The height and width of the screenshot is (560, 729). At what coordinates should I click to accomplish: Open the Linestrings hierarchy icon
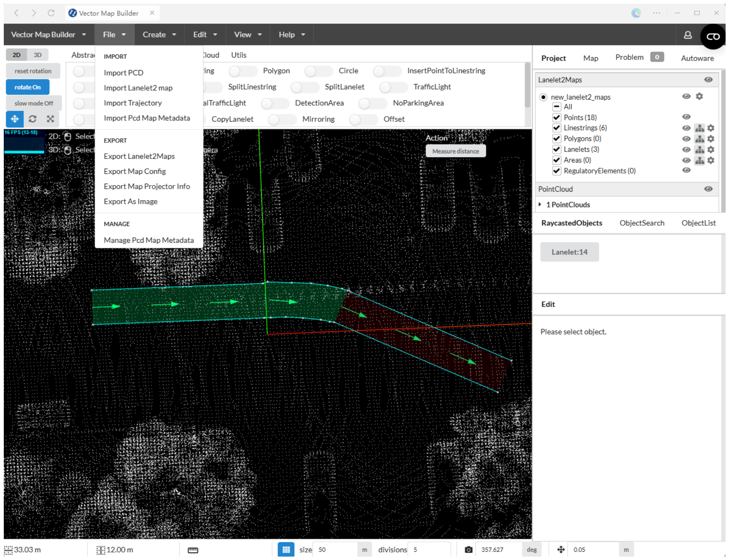[x=700, y=128]
